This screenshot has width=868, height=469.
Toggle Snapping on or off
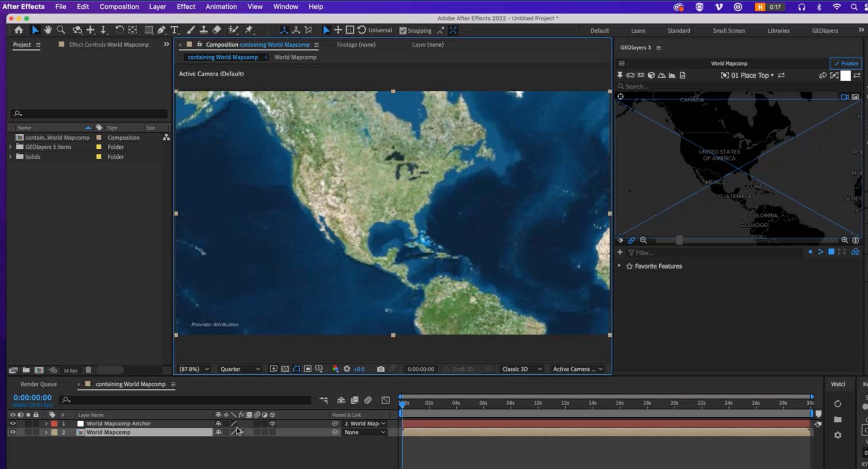402,30
